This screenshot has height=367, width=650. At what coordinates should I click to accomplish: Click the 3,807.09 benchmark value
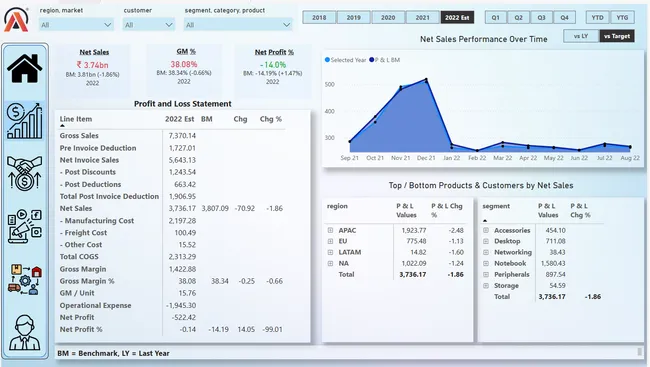215,209
